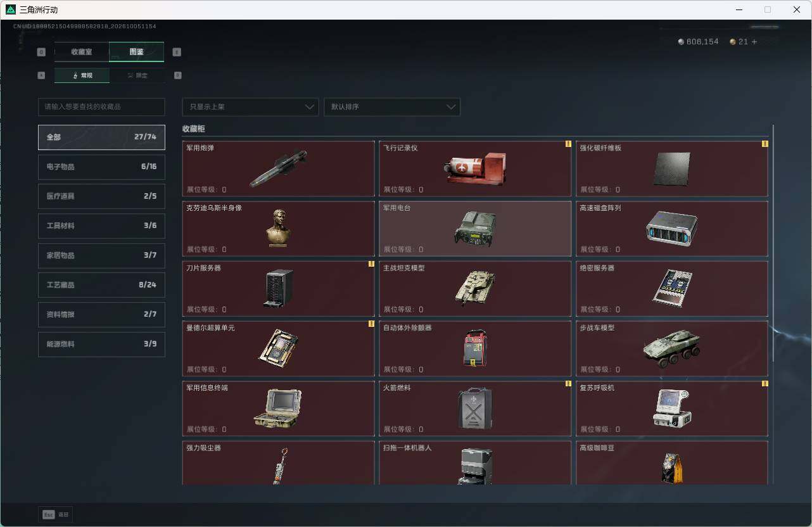The width and height of the screenshot is (812, 527).
Task: Select the 曼德尔超算单元 item
Action: pyautogui.click(x=278, y=348)
